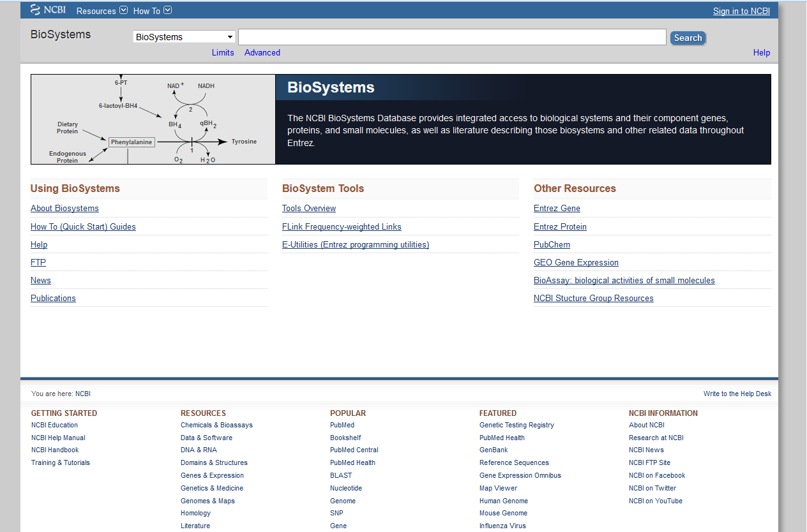Open NCBI Education footer link
The width and height of the screenshot is (807, 532).
(54, 425)
